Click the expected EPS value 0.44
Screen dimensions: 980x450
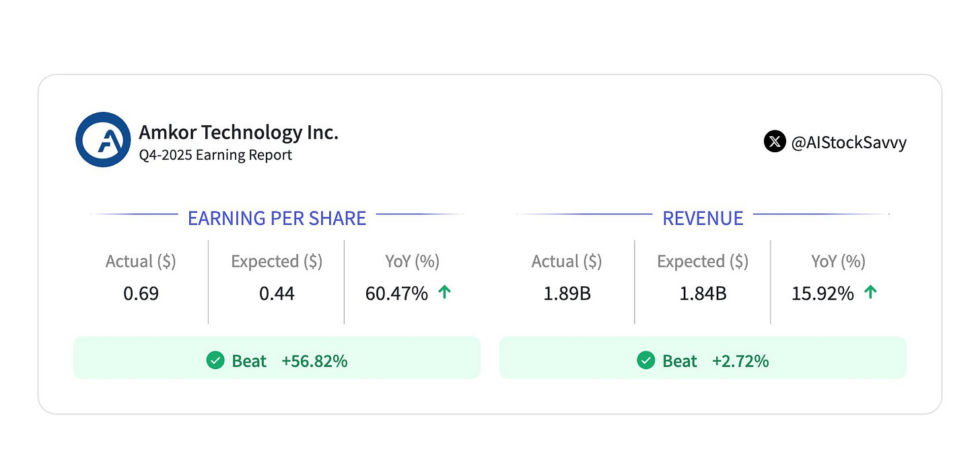point(277,294)
